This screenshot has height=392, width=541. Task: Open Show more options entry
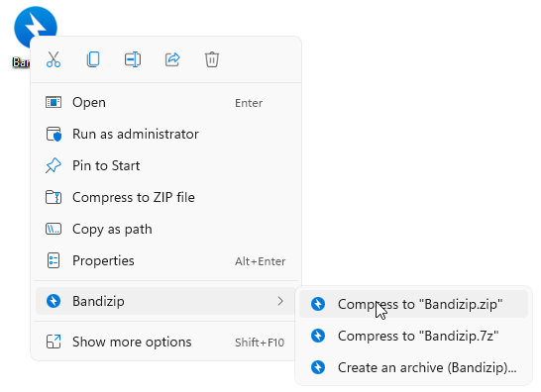point(165,342)
